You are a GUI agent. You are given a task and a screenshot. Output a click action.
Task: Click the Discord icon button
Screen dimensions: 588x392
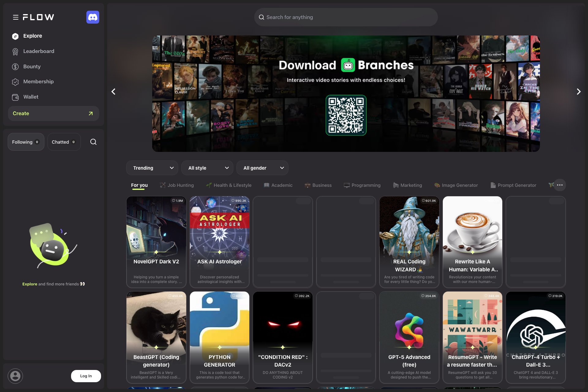tap(92, 17)
